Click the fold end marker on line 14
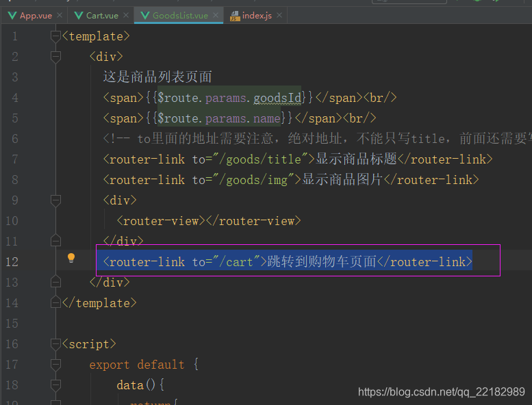Screen dimensions: 532x405 pos(55,302)
